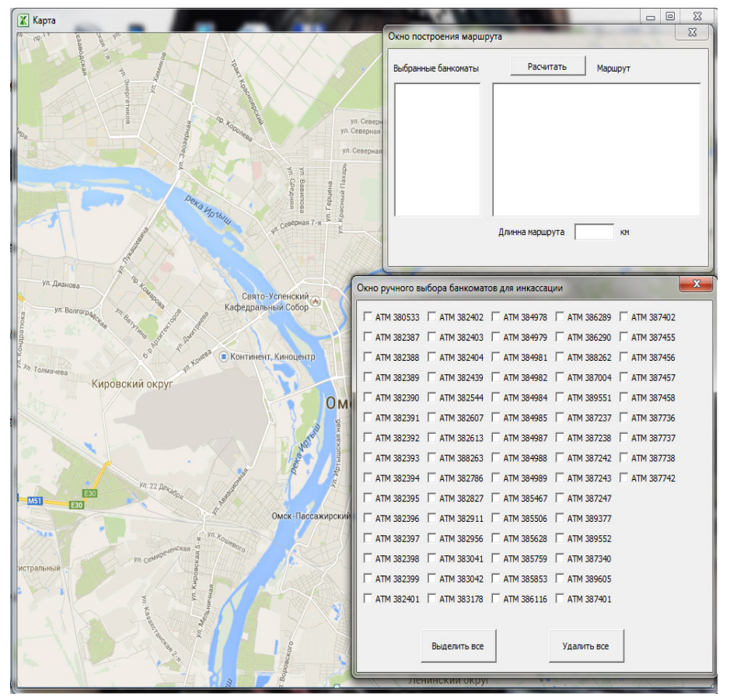Check the ATM 389605 checkbox
This screenshot has height=700, width=730.
click(x=560, y=579)
